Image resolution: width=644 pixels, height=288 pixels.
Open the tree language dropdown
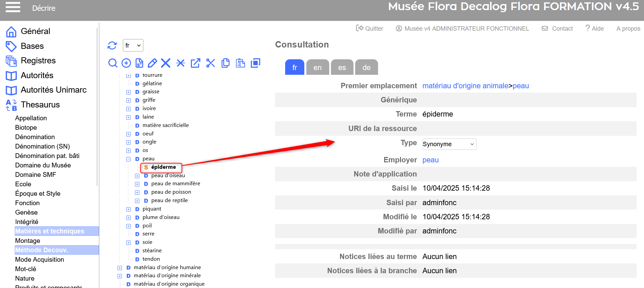coord(133,45)
